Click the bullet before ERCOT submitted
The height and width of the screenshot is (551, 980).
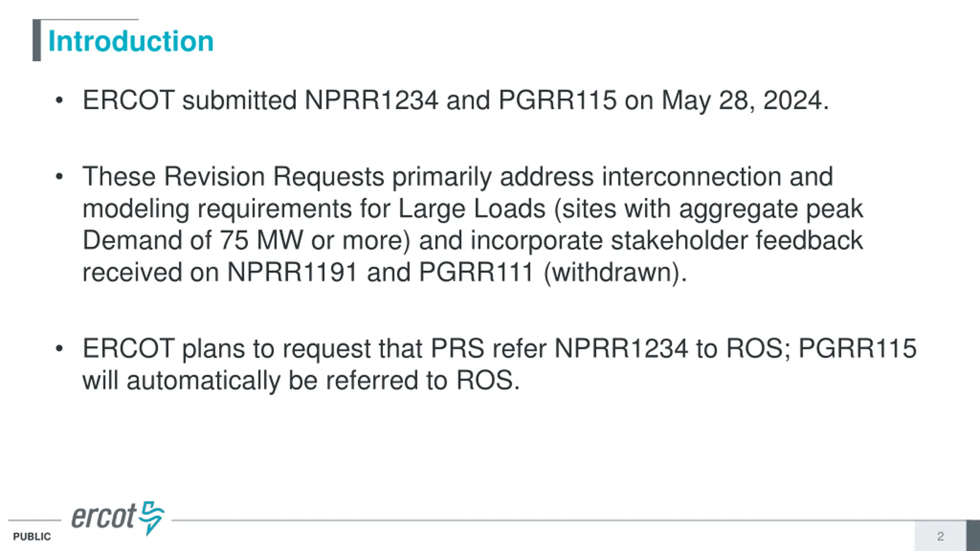(59, 101)
